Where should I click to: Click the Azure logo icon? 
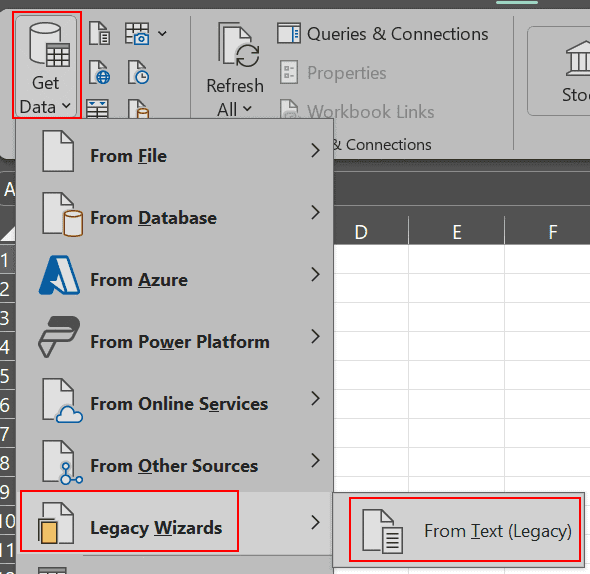59,275
